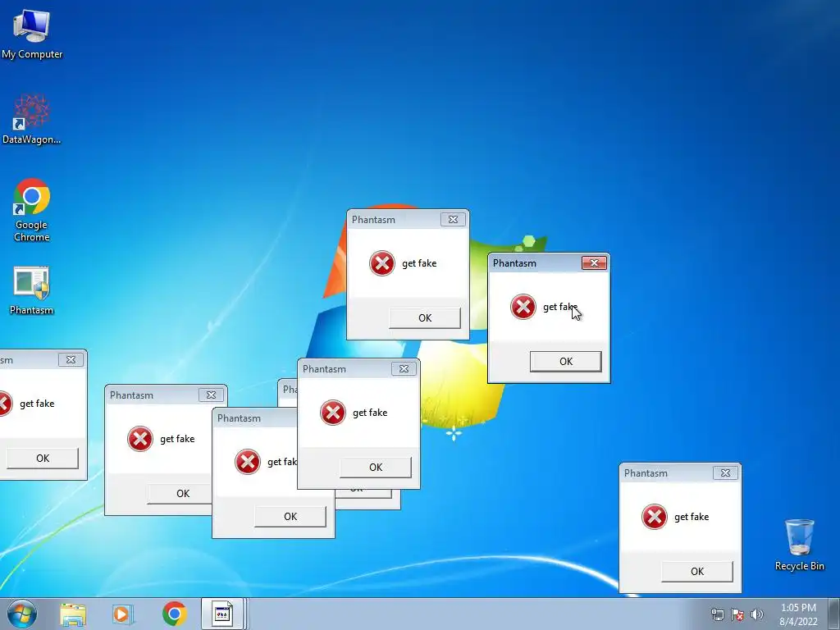Click the Show desktop strip beside the clock

point(834,614)
